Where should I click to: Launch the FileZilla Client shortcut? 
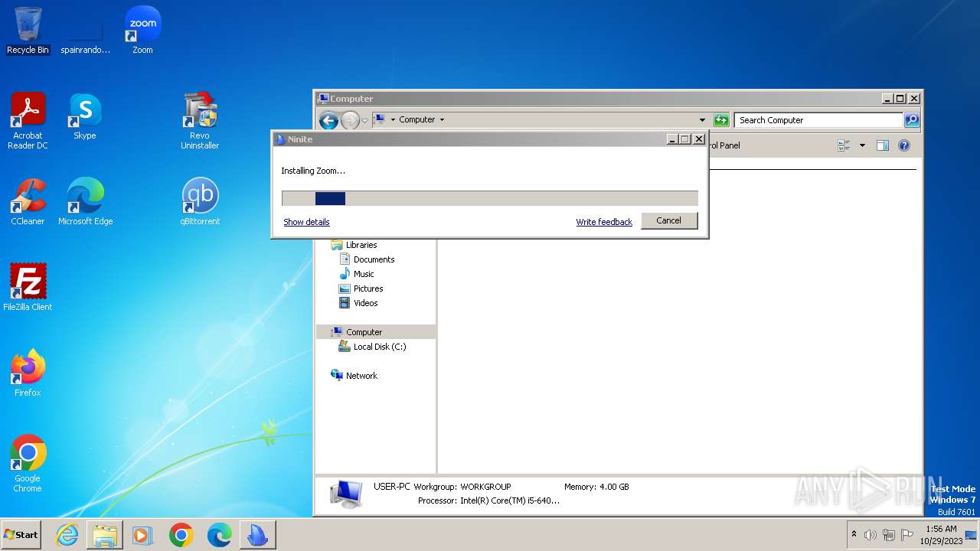point(28,288)
